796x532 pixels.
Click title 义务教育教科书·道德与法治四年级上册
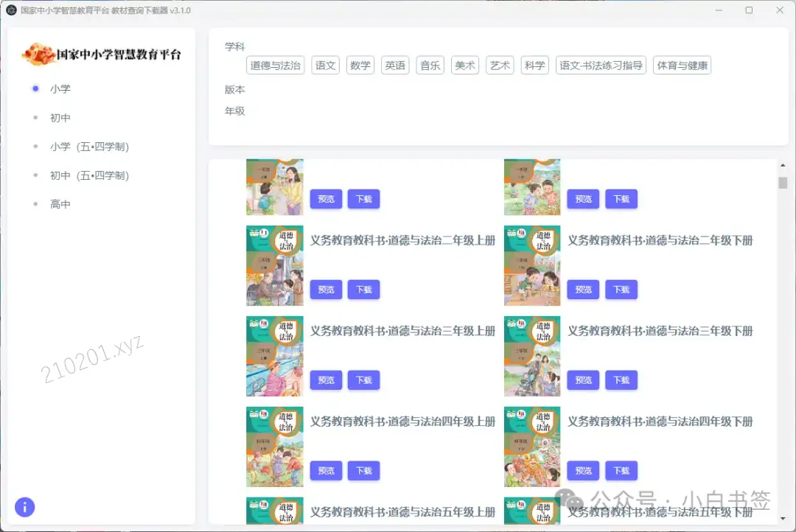(402, 421)
